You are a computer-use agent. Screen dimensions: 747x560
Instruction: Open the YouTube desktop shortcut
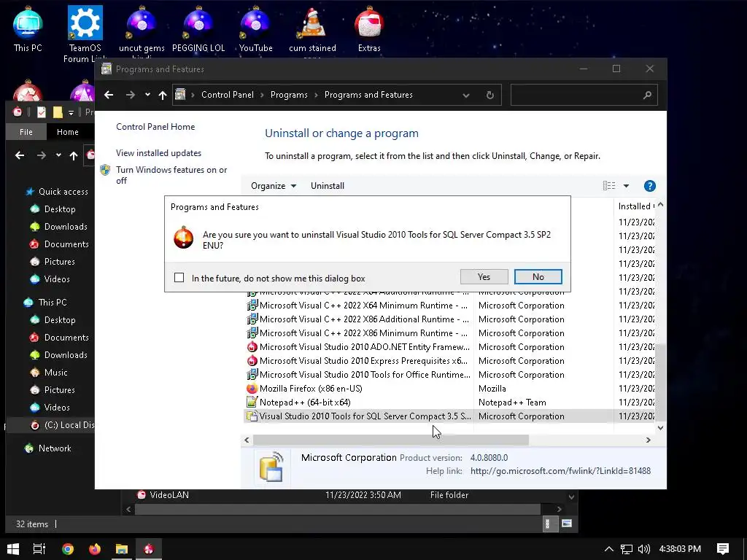255,29
